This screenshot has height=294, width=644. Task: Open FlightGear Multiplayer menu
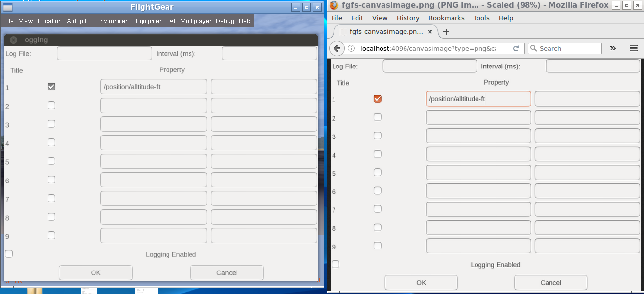tap(195, 21)
